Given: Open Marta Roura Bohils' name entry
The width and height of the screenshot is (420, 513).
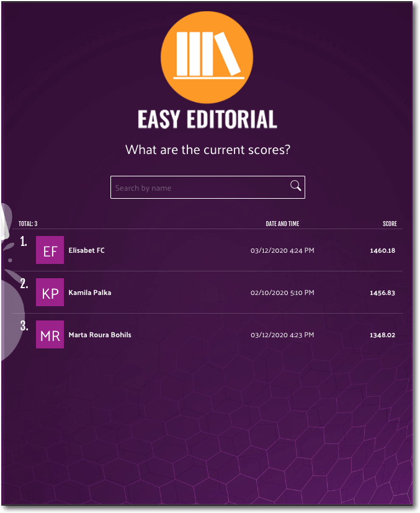Looking at the screenshot, I should (x=99, y=335).
